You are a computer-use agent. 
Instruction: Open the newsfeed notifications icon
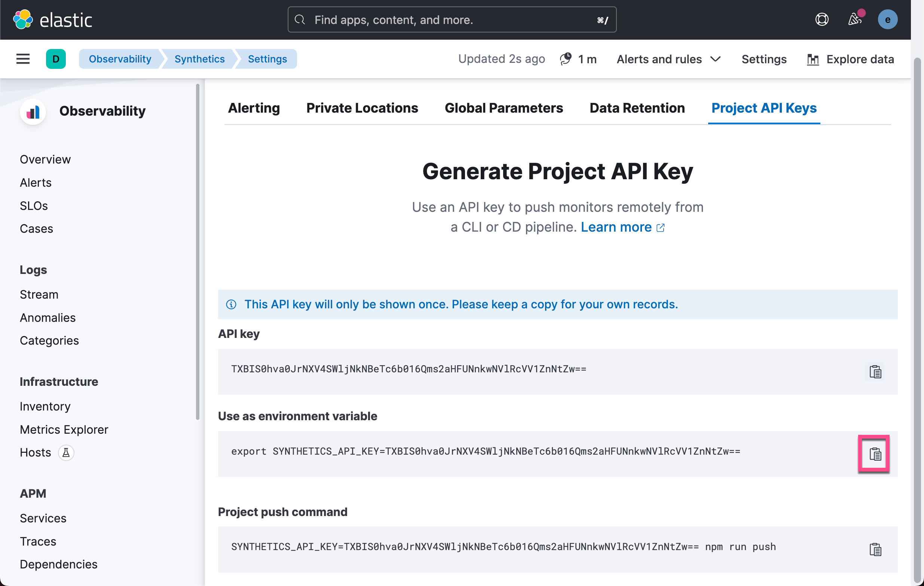854,19
